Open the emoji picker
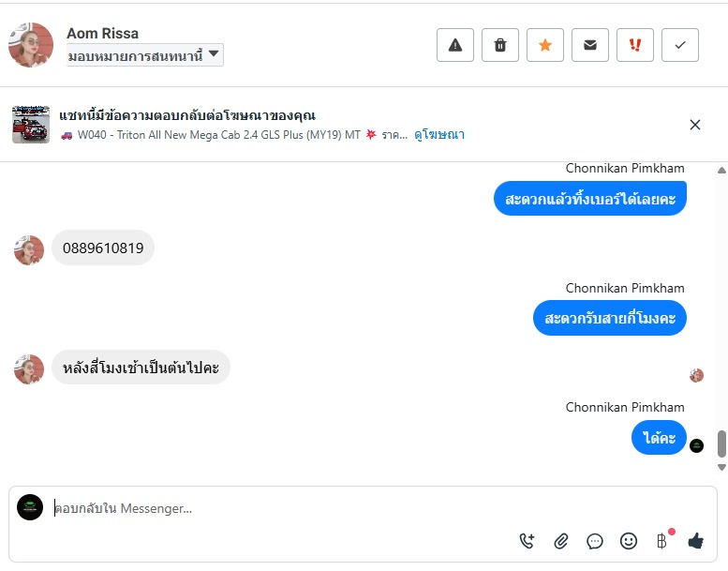 click(629, 541)
